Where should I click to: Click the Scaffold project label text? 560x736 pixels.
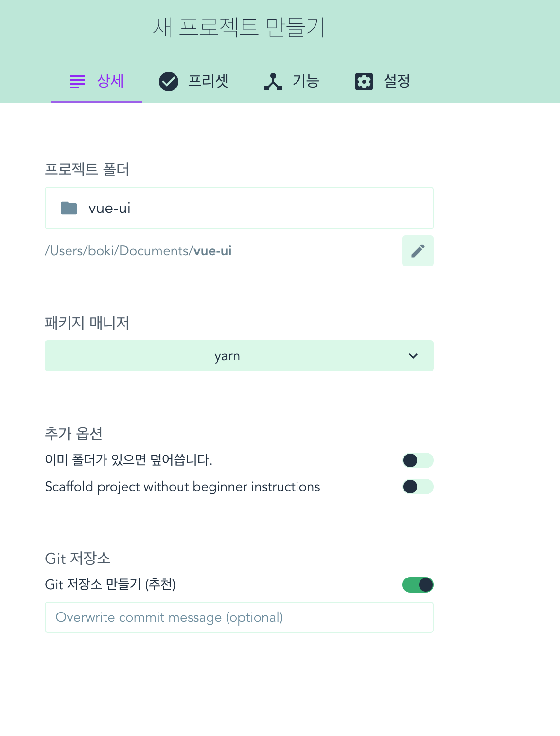click(x=182, y=486)
